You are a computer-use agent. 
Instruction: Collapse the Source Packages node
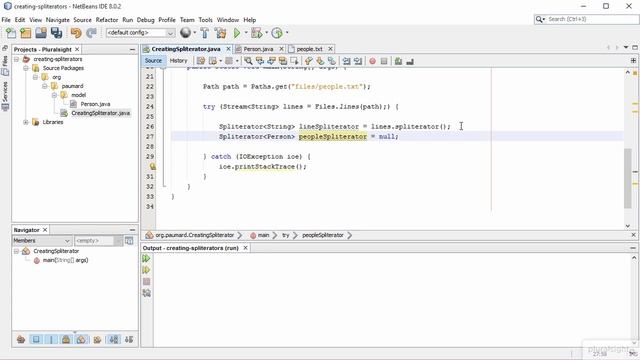tap(26, 68)
